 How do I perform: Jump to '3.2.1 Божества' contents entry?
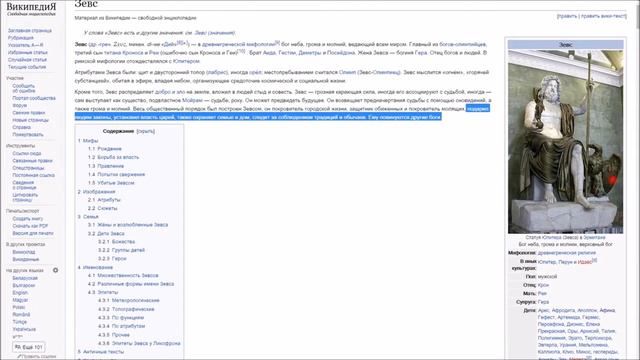tap(116, 242)
